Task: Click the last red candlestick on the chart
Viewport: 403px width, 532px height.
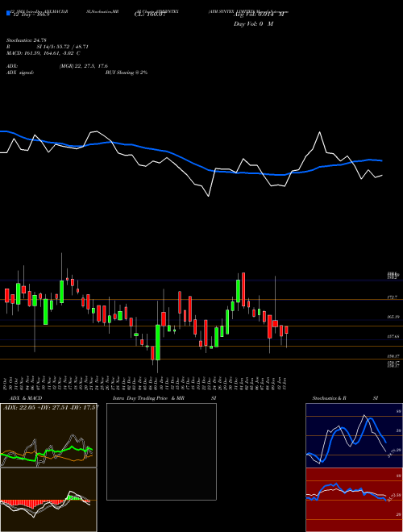Action: [287, 330]
